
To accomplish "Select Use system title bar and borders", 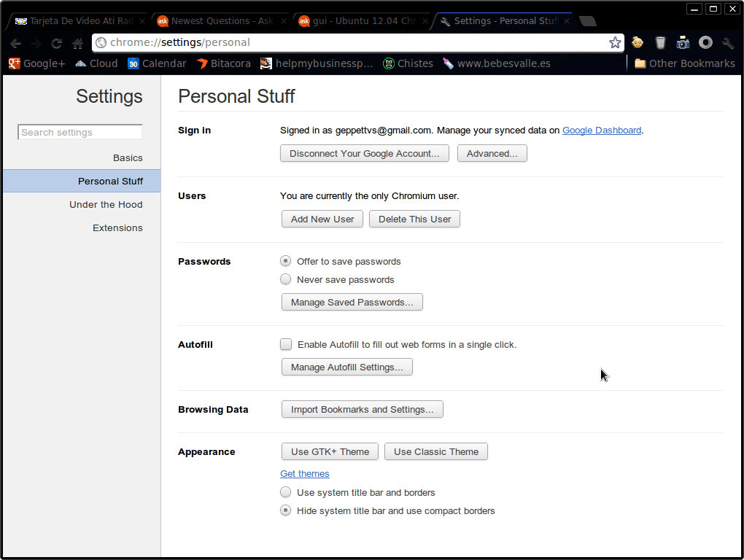I will 285,492.
